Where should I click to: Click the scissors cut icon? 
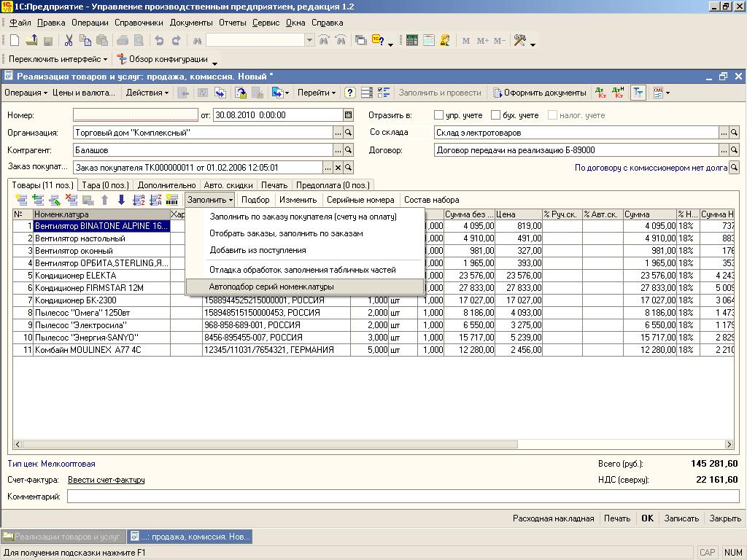[69, 41]
